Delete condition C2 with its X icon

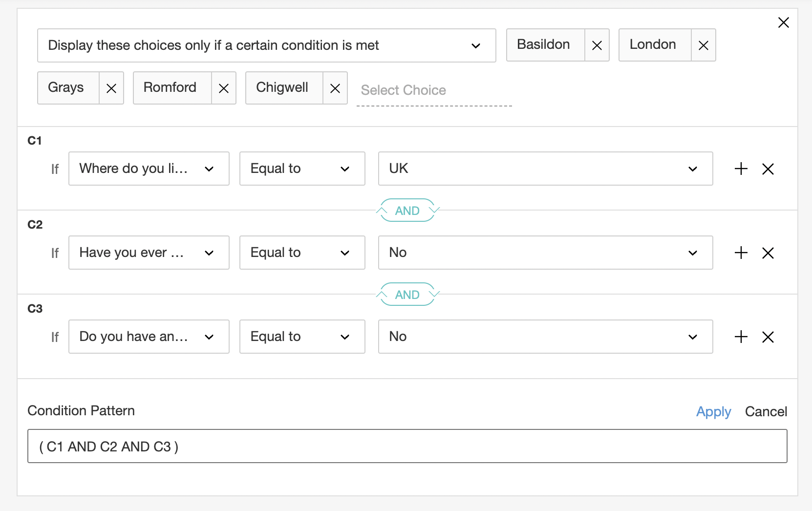[768, 253]
